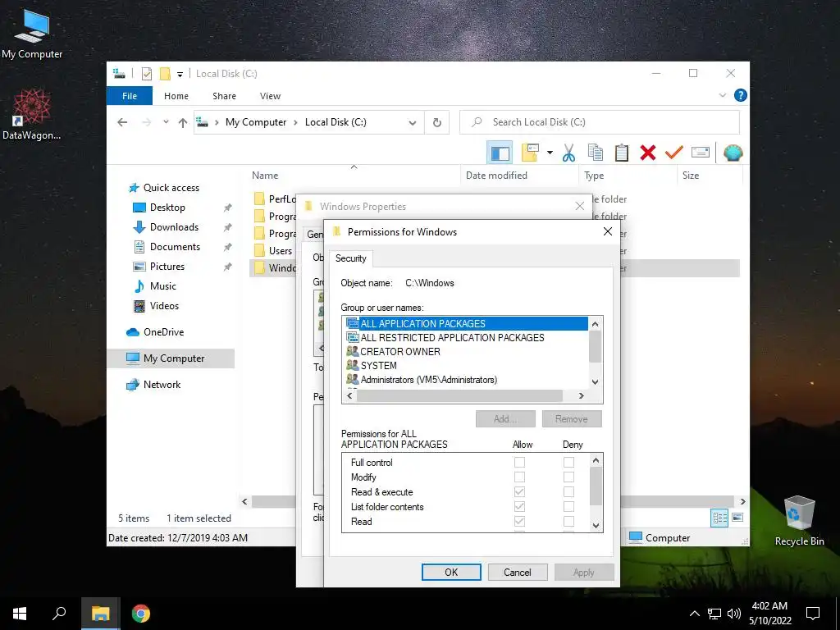Go up one level with up arrow
The height and width of the screenshot is (630, 840).
point(183,123)
